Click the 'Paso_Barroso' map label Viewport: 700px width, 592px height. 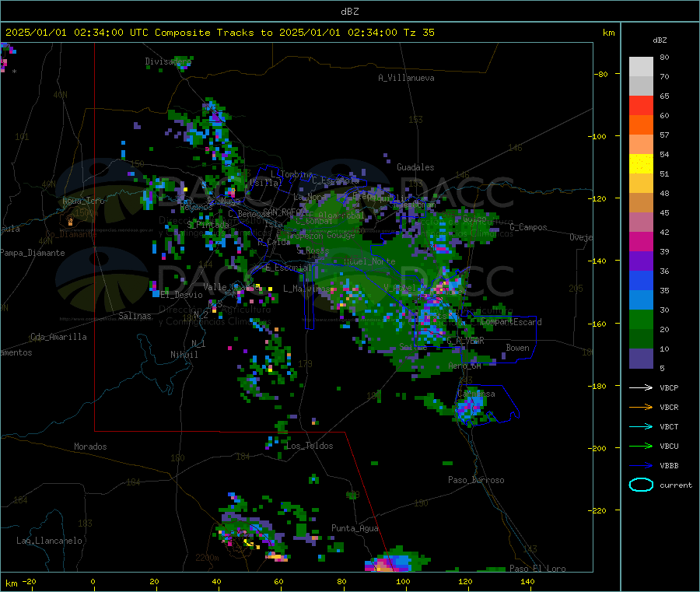point(476,480)
